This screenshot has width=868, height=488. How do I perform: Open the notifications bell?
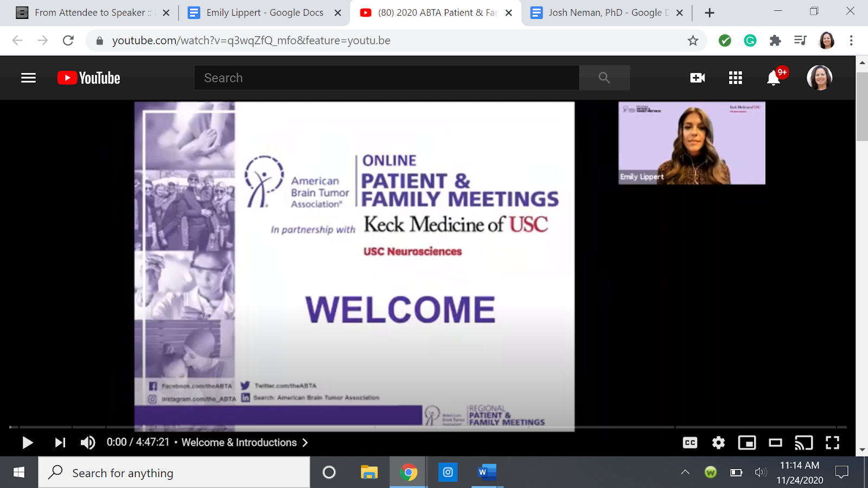click(x=774, y=78)
